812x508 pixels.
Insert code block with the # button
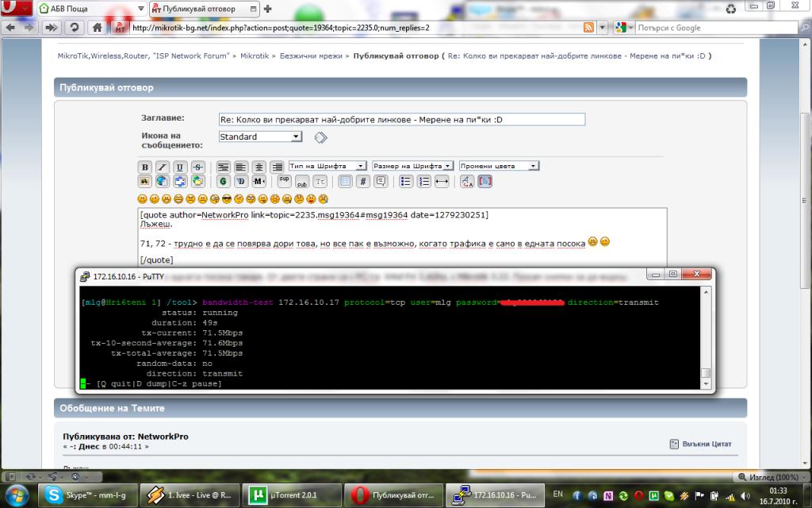(x=362, y=181)
